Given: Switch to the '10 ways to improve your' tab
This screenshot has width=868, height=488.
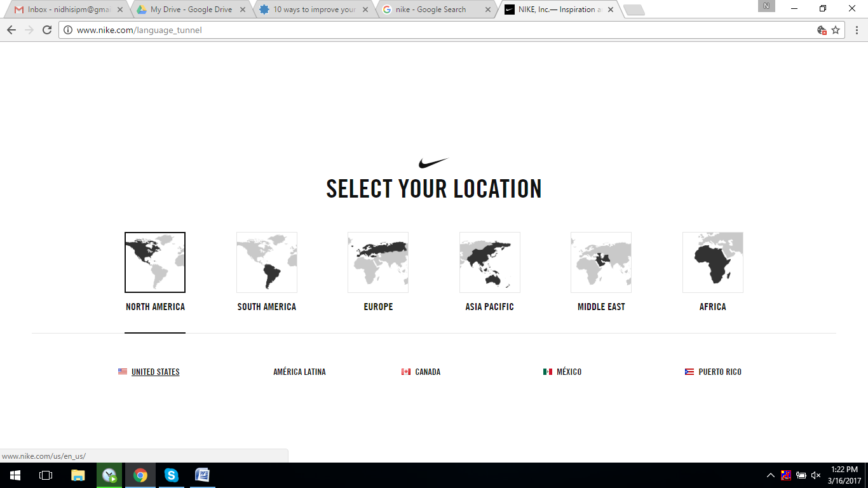Looking at the screenshot, I should point(314,10).
